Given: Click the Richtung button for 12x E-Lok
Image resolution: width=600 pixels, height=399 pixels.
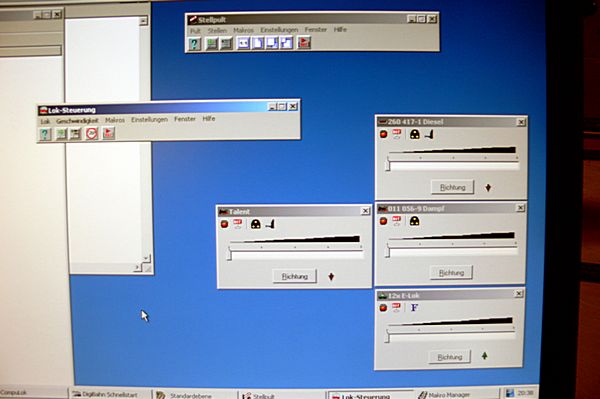Looking at the screenshot, I should coord(450,357).
